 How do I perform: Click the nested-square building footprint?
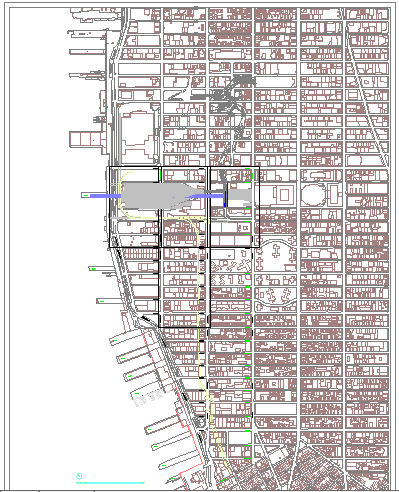pos(283,194)
